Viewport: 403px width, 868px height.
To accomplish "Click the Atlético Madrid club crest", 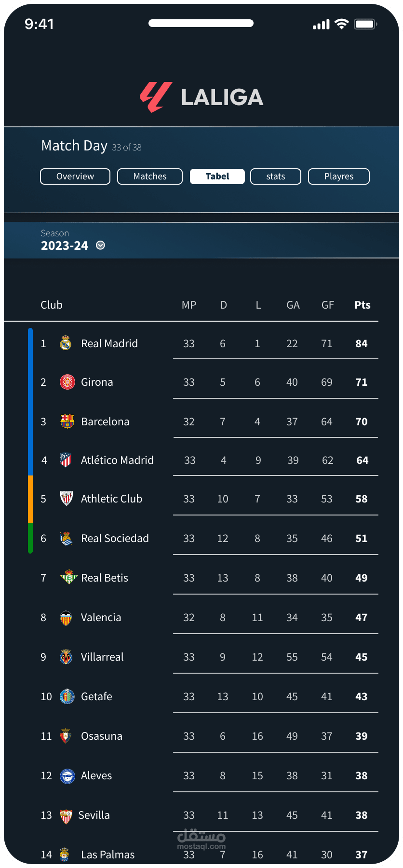I will pos(66,460).
